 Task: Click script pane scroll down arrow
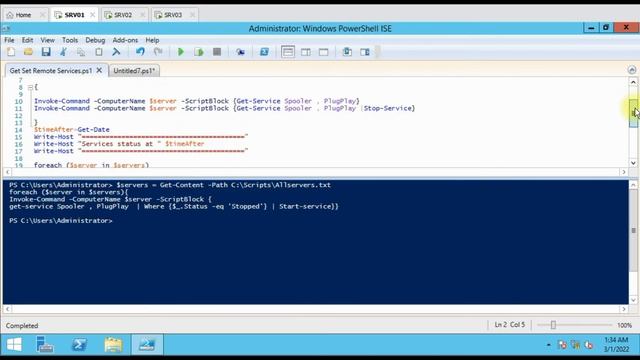pos(633,162)
